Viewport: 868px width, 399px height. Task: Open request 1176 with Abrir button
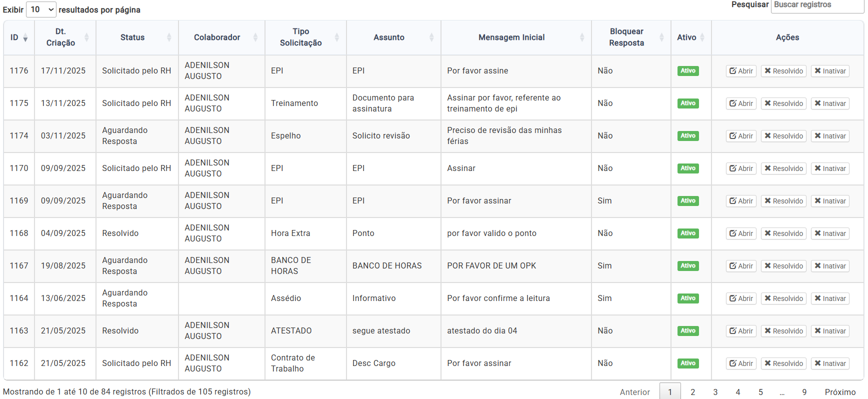741,71
